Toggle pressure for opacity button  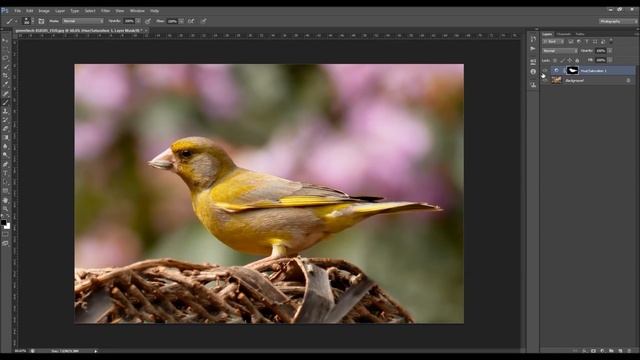coord(148,21)
